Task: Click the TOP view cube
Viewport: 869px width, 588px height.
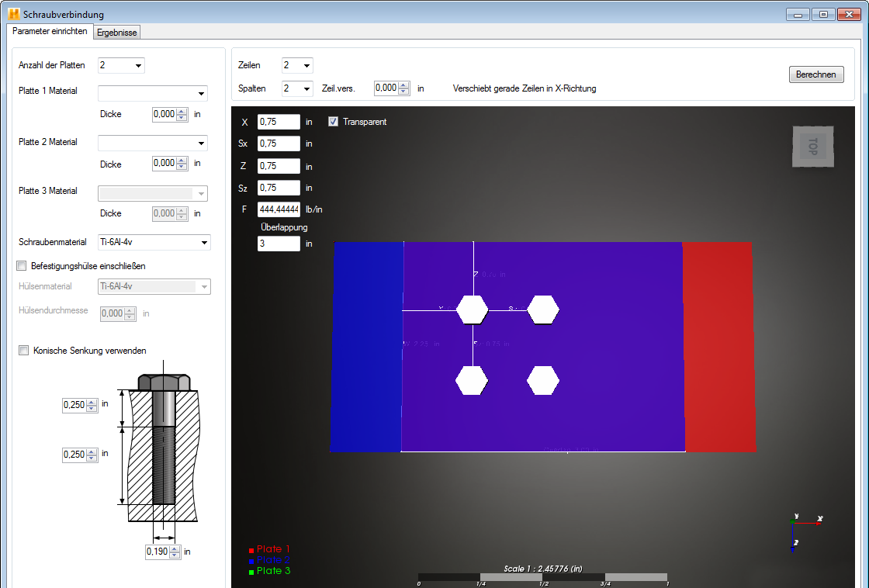Action: pos(813,147)
